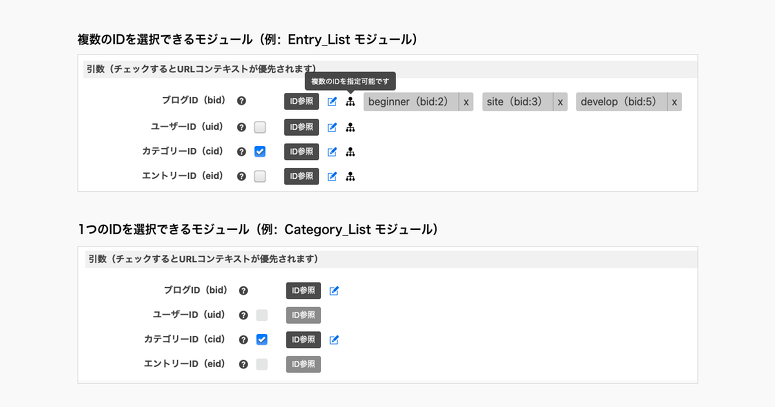Click the hierarchy icon in Entry_List ユーザーID row
The image size is (775, 407).
click(x=350, y=127)
